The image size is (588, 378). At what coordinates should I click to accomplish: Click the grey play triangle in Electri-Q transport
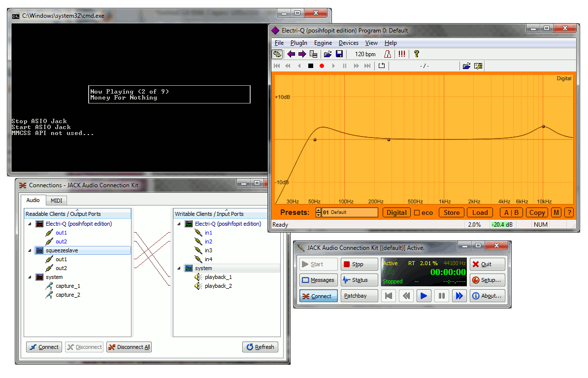tap(333, 66)
